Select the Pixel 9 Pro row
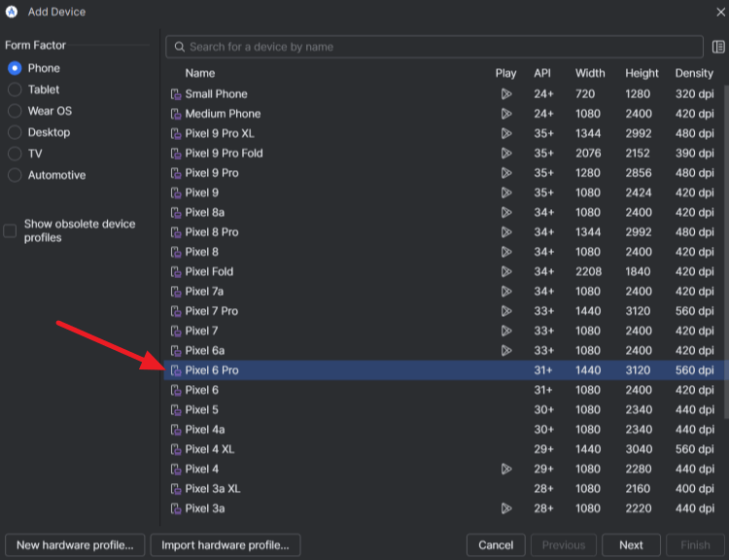 coord(444,173)
